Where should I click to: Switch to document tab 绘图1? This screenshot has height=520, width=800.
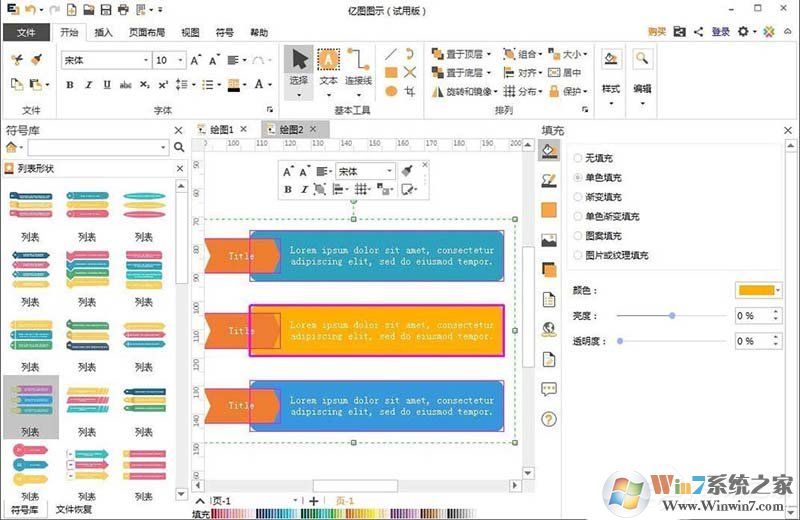click(x=221, y=130)
